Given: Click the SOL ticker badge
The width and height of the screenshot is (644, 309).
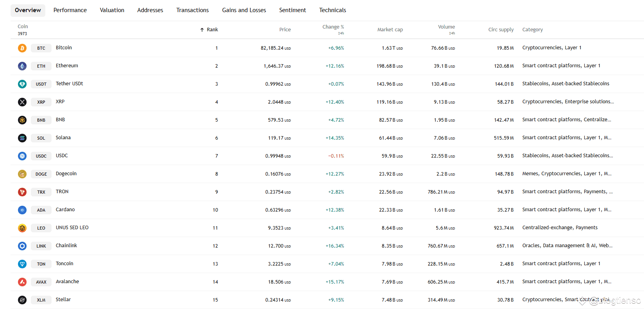Looking at the screenshot, I should pyautogui.click(x=41, y=138).
